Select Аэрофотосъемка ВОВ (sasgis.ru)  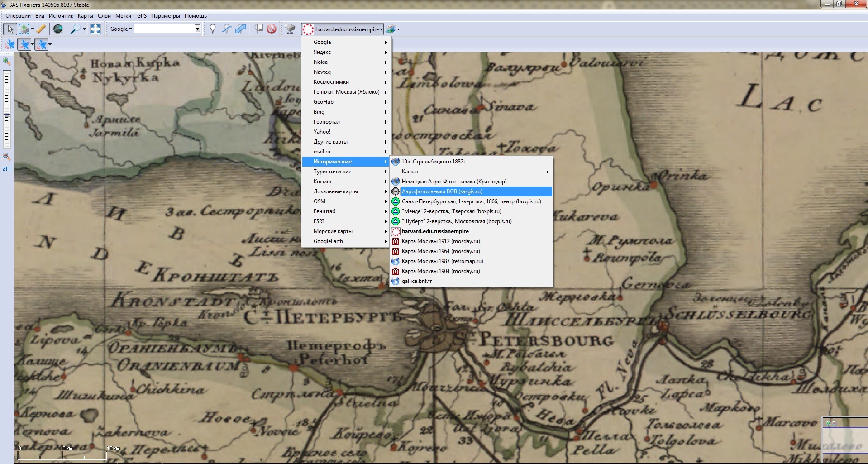point(471,191)
